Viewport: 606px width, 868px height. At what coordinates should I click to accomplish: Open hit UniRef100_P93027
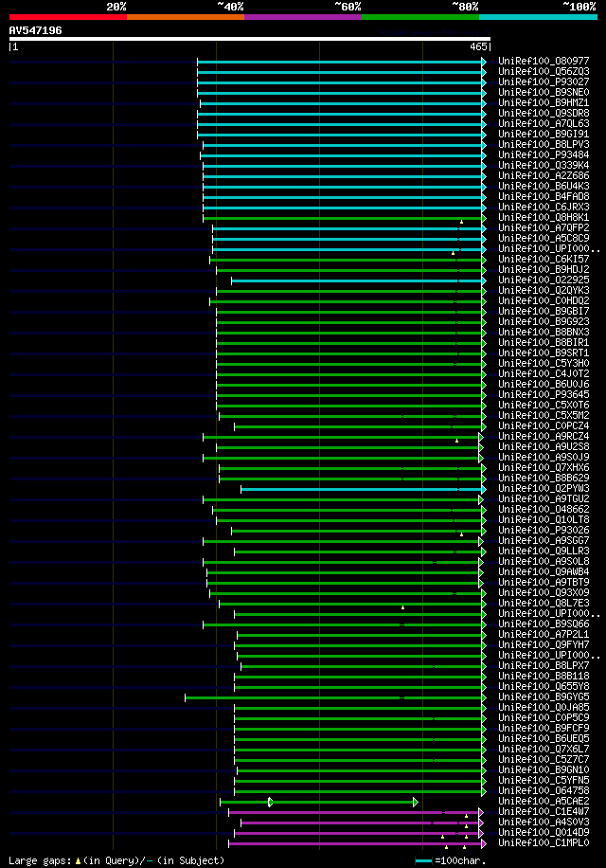tap(544, 81)
